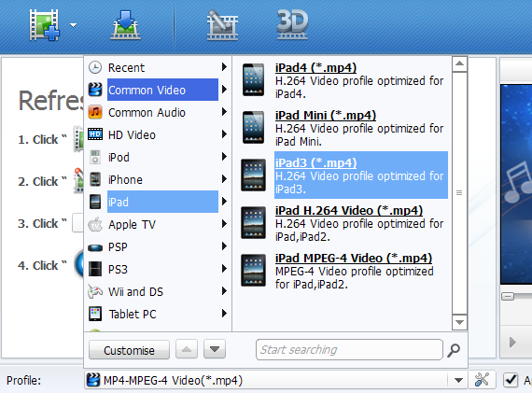Click the iPad device icon in category list

point(95,202)
